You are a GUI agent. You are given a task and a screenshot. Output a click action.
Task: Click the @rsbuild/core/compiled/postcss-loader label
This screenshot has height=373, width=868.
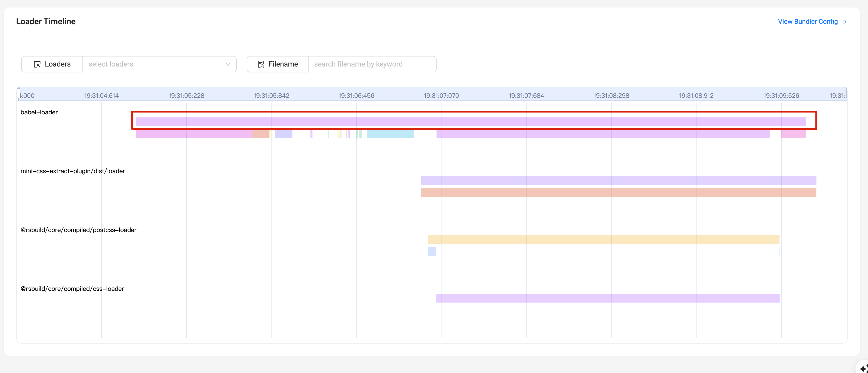pos(78,230)
